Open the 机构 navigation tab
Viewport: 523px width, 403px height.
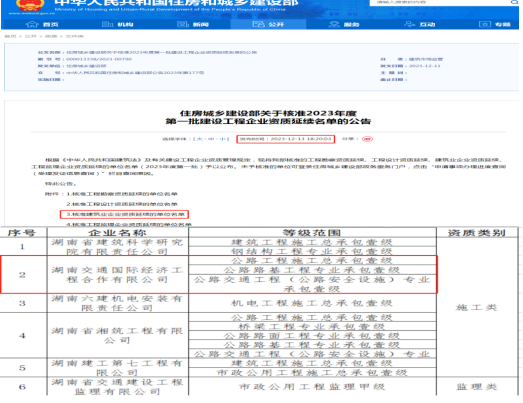pyautogui.click(x=117, y=24)
